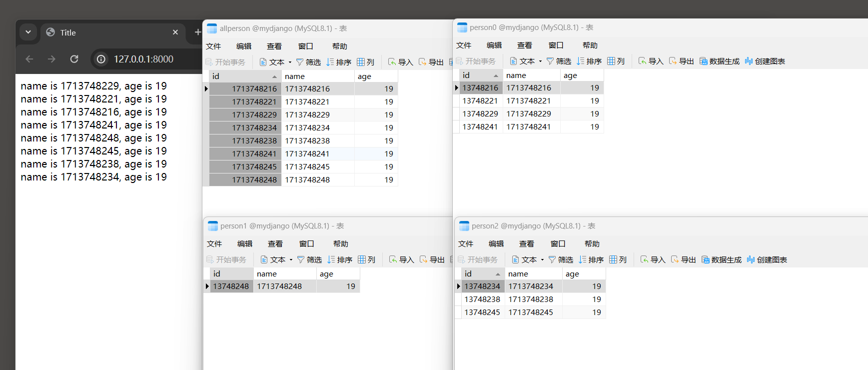Select id cell 13748238 in person2
The image size is (868, 370).
[482, 299]
